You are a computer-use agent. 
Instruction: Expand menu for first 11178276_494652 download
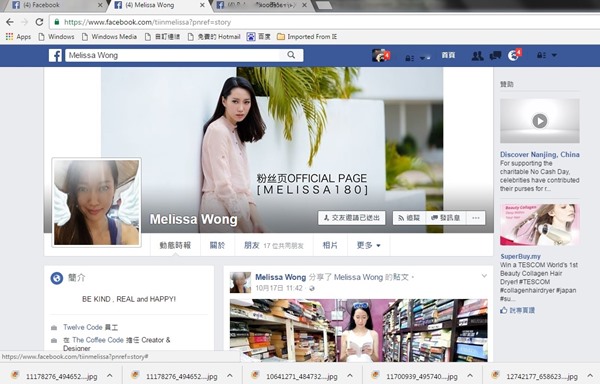[110, 376]
